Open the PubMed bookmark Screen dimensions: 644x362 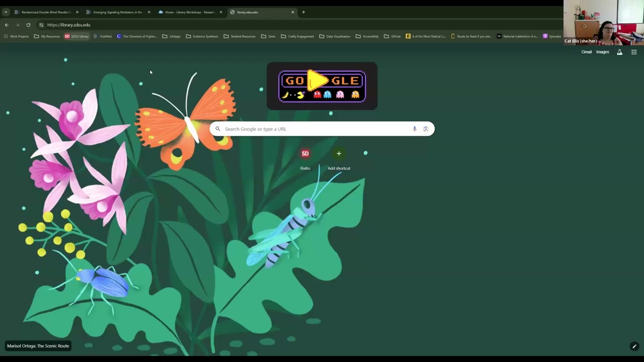[103, 36]
